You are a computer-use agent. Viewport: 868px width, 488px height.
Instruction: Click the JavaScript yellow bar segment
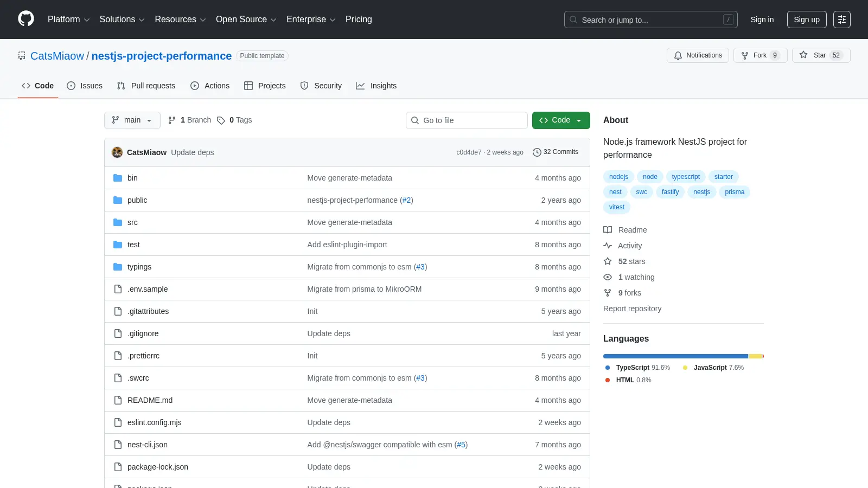755,356
